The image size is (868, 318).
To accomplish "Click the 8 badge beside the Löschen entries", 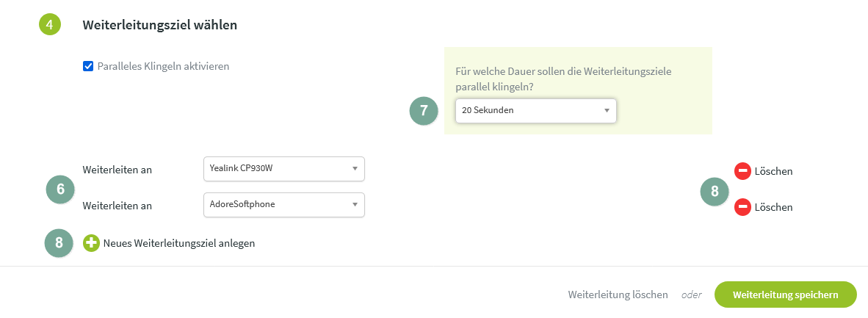I will coord(715,191).
